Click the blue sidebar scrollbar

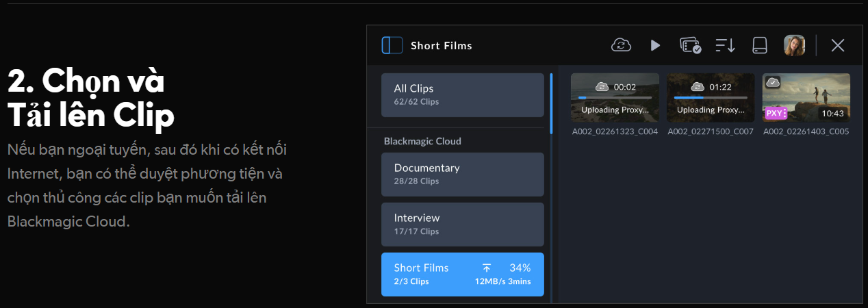point(551,103)
